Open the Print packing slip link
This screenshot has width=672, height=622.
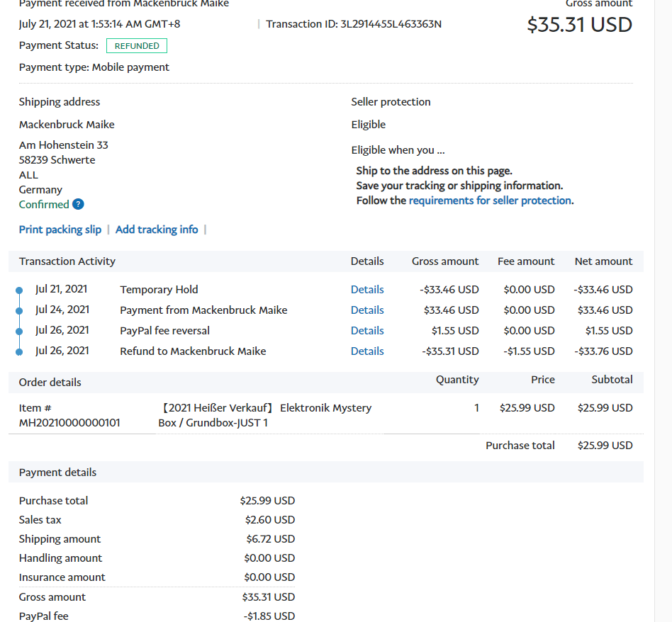coord(60,230)
